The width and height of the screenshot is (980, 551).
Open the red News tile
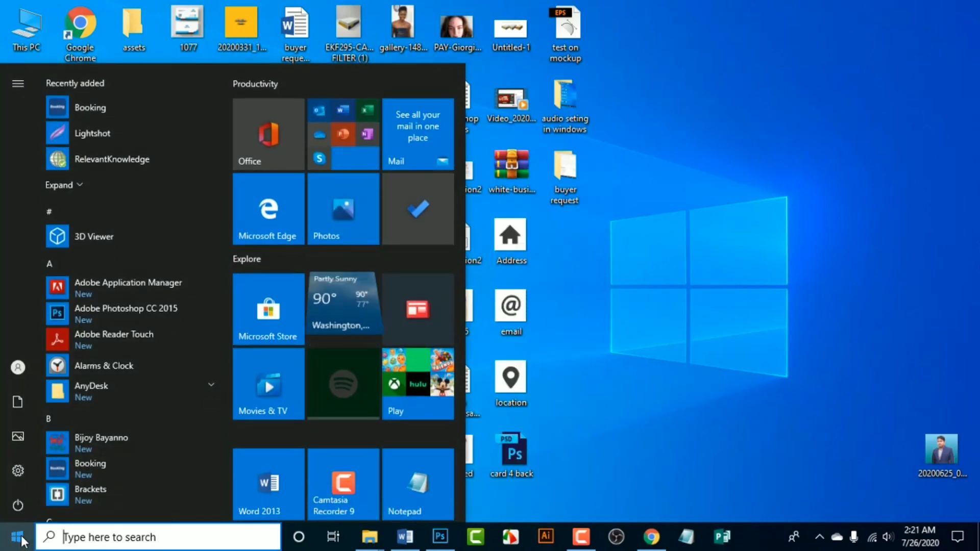[x=418, y=309]
